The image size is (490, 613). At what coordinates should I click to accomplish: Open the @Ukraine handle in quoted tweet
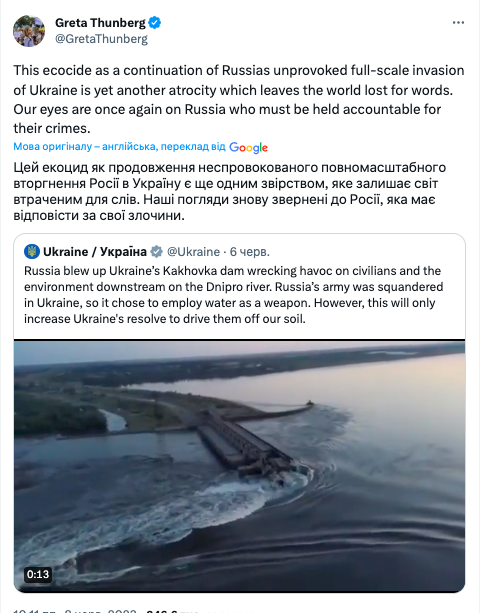(194, 252)
